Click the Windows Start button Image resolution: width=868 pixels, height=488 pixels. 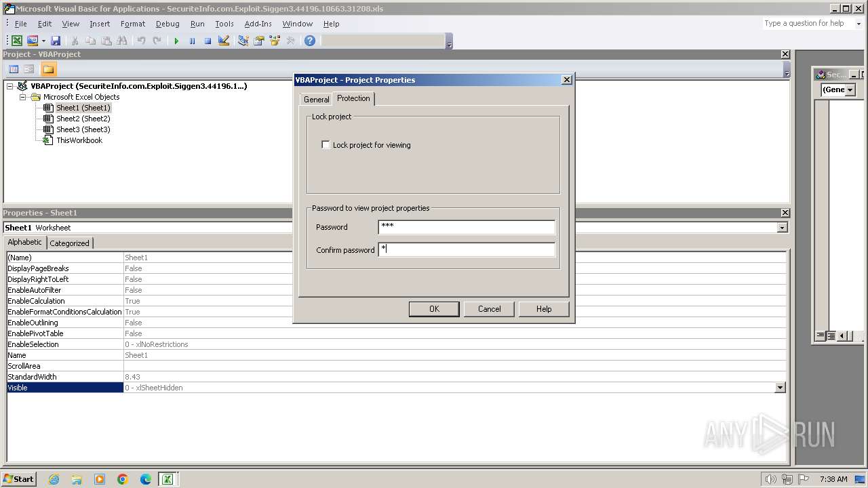(18, 479)
